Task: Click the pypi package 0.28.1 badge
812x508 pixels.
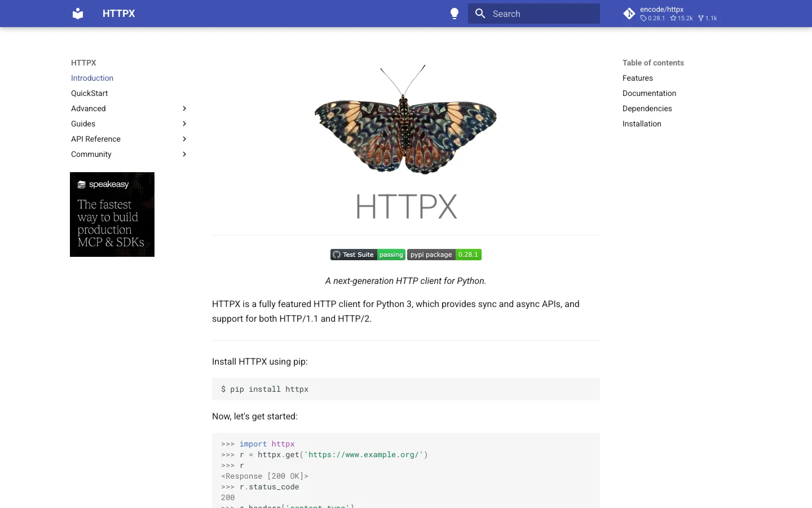Action: [x=444, y=255]
